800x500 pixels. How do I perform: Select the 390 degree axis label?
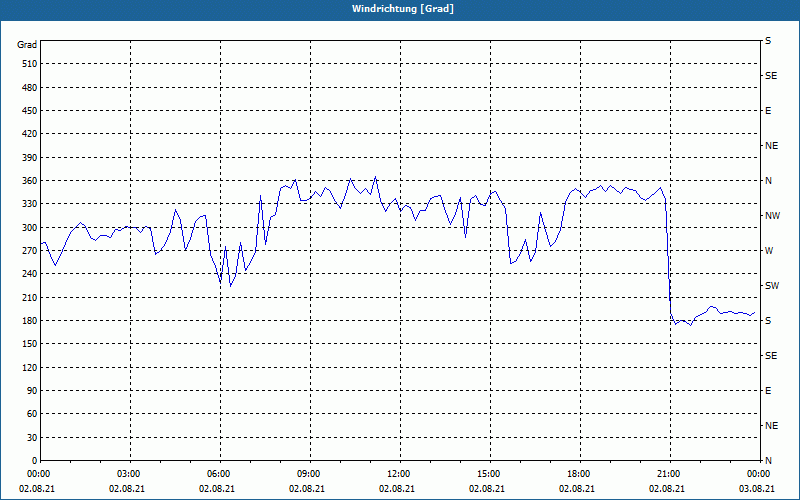point(30,157)
